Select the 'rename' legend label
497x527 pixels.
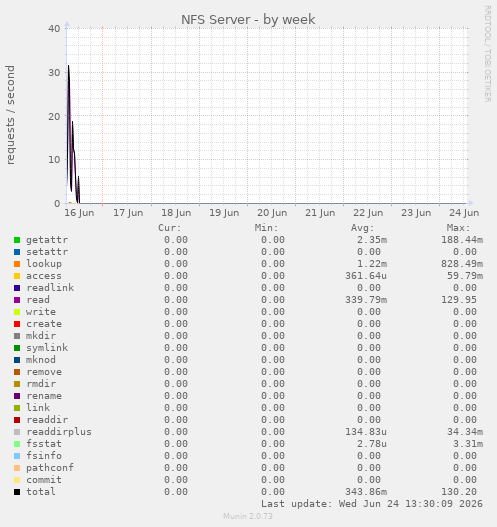(x=44, y=396)
